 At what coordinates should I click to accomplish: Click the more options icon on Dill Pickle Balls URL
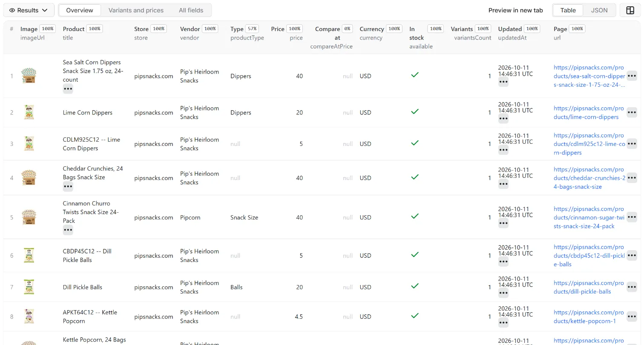[x=632, y=287]
